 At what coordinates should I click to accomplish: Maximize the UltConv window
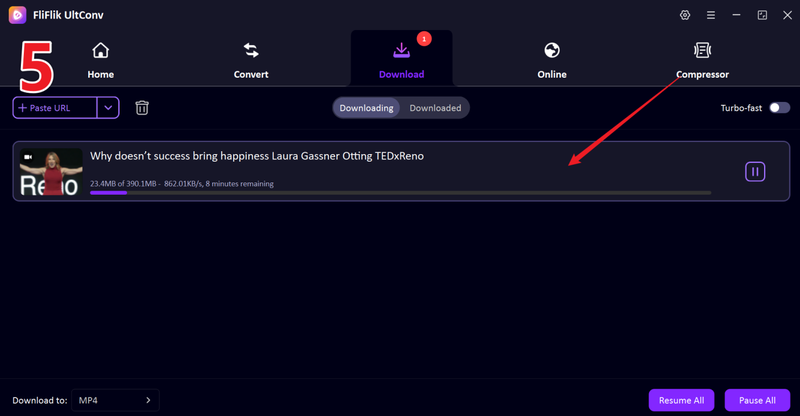tap(762, 15)
